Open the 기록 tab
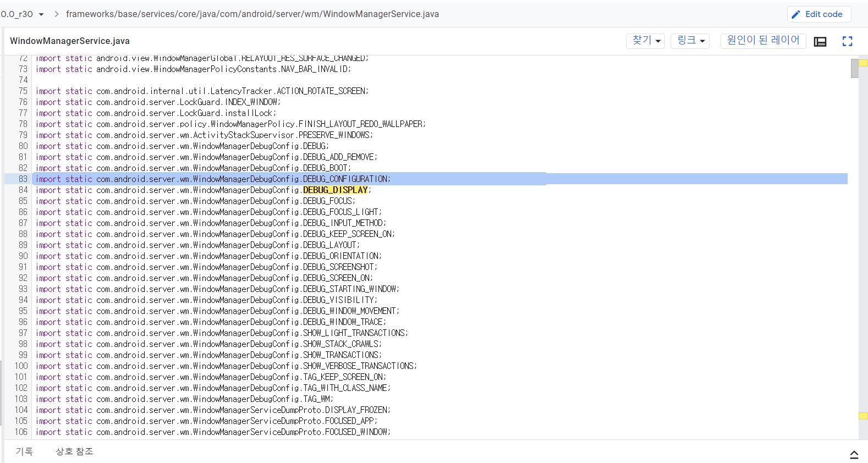The height and width of the screenshot is (463, 868). pyautogui.click(x=24, y=451)
